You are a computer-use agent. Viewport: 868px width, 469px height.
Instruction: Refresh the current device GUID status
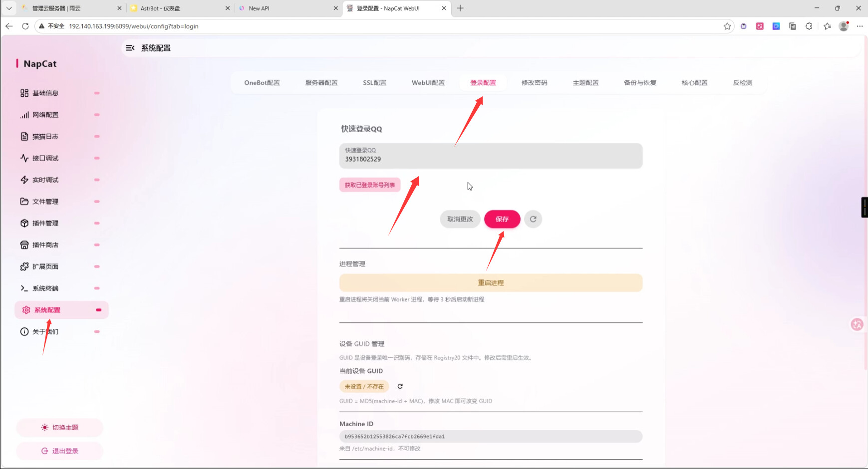click(x=400, y=386)
